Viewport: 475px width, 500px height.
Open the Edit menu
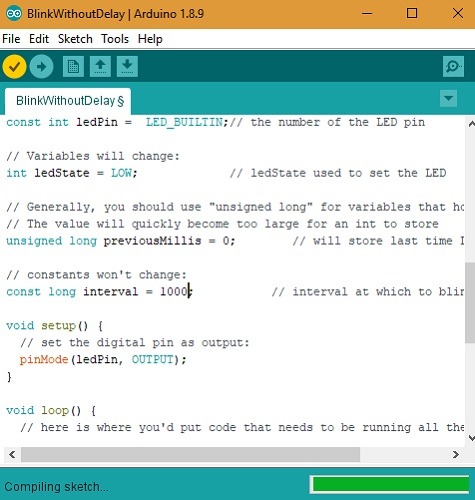(39, 39)
